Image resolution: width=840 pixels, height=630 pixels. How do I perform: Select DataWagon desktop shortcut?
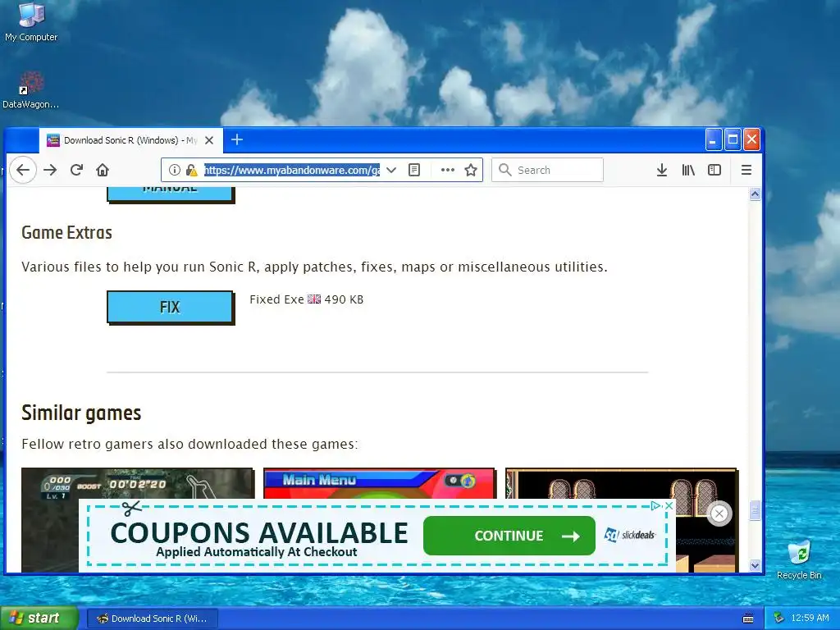click(x=31, y=90)
